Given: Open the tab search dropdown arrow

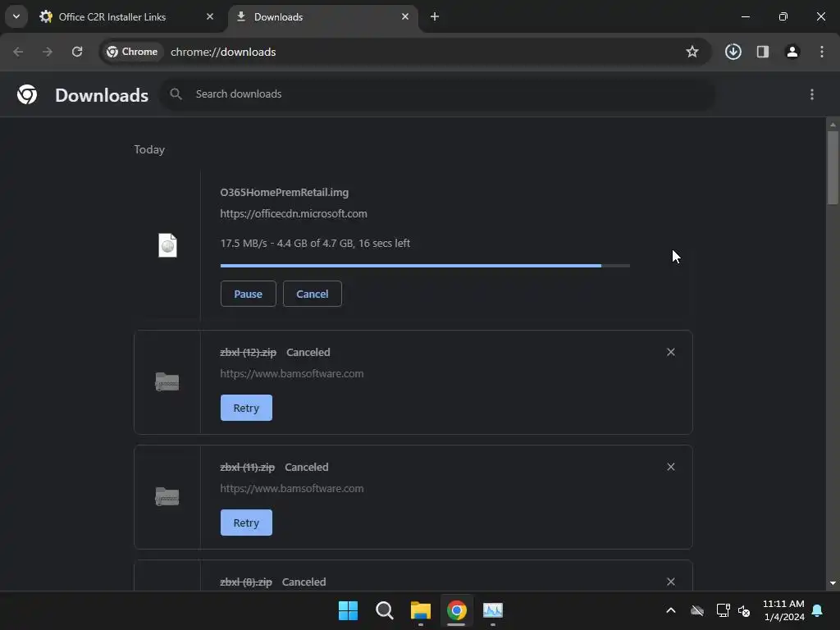Looking at the screenshot, I should (16, 16).
